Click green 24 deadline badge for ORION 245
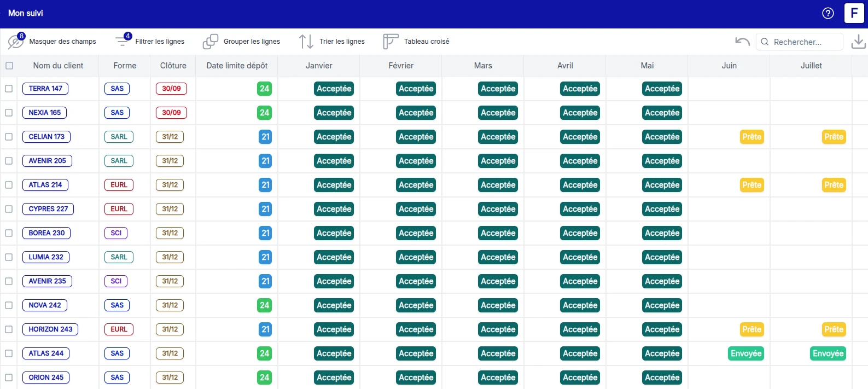Viewport: 868px width, 389px height. [x=264, y=378]
